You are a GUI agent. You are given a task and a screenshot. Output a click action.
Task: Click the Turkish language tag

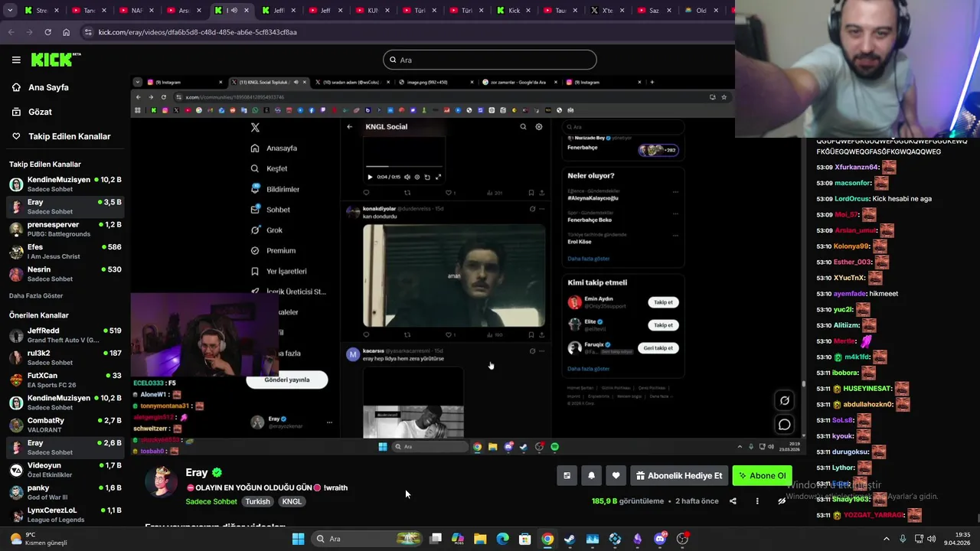(x=257, y=501)
